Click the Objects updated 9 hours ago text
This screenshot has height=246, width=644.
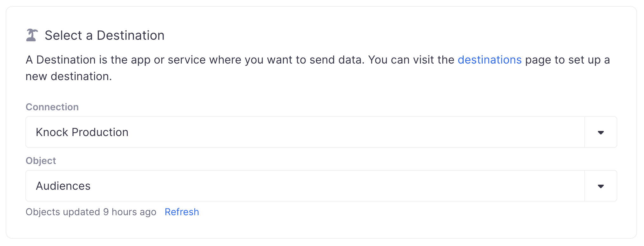coord(91,212)
